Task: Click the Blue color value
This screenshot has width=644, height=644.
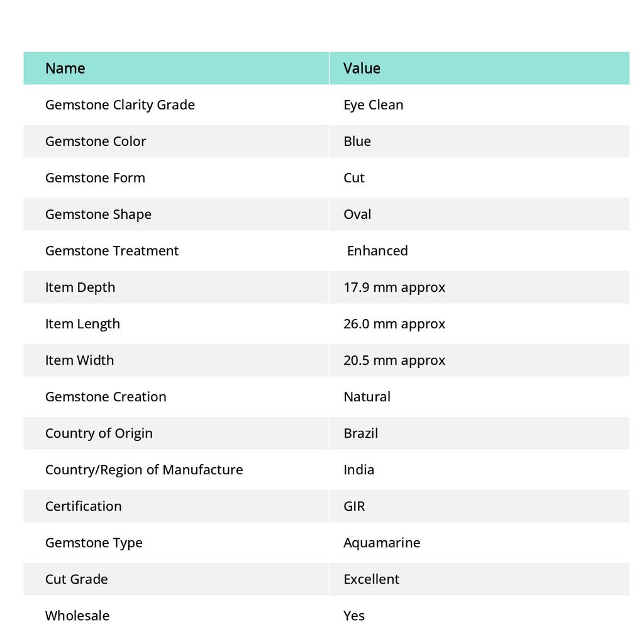Action: (x=357, y=142)
